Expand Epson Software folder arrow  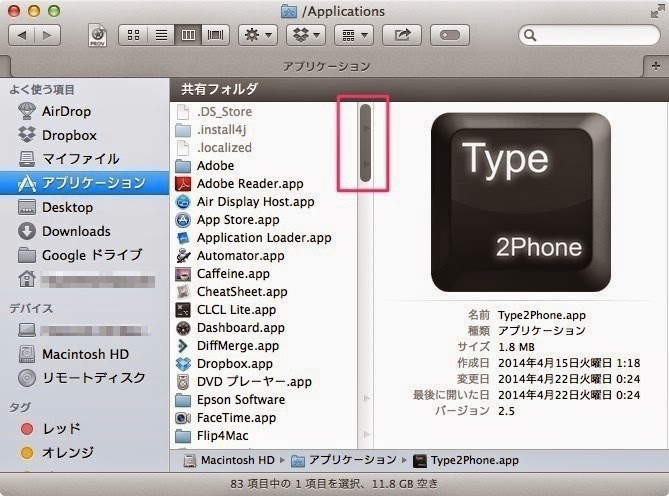click(366, 398)
